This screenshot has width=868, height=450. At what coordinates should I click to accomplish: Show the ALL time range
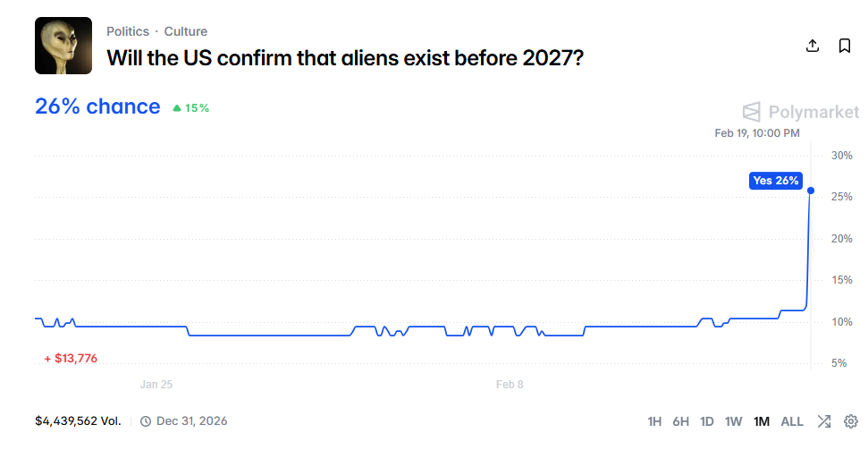pyautogui.click(x=792, y=421)
